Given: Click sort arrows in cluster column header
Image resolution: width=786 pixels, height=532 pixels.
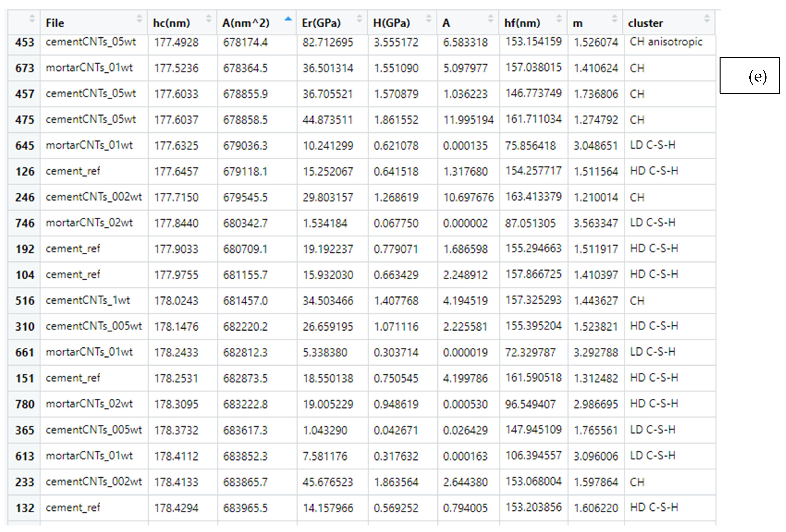Looking at the screenshot, I should (x=707, y=19).
